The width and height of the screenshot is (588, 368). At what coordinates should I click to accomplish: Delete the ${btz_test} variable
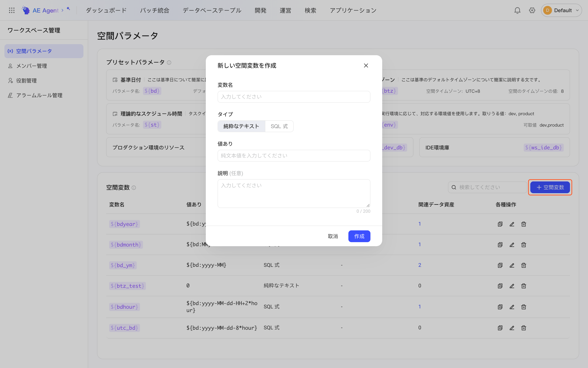point(524,286)
